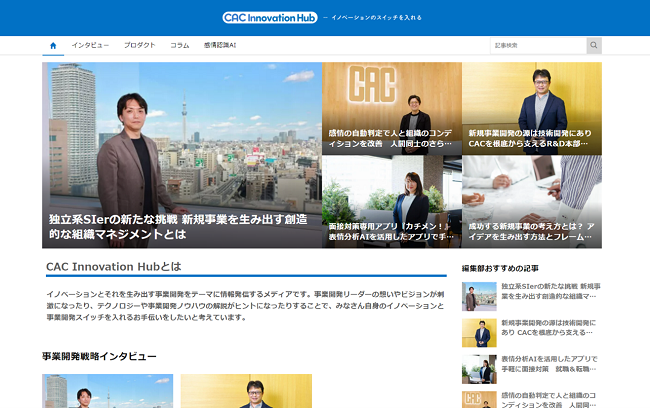Click the heading 編集部おすすめの記事
The image size is (650, 408).
[x=500, y=269]
